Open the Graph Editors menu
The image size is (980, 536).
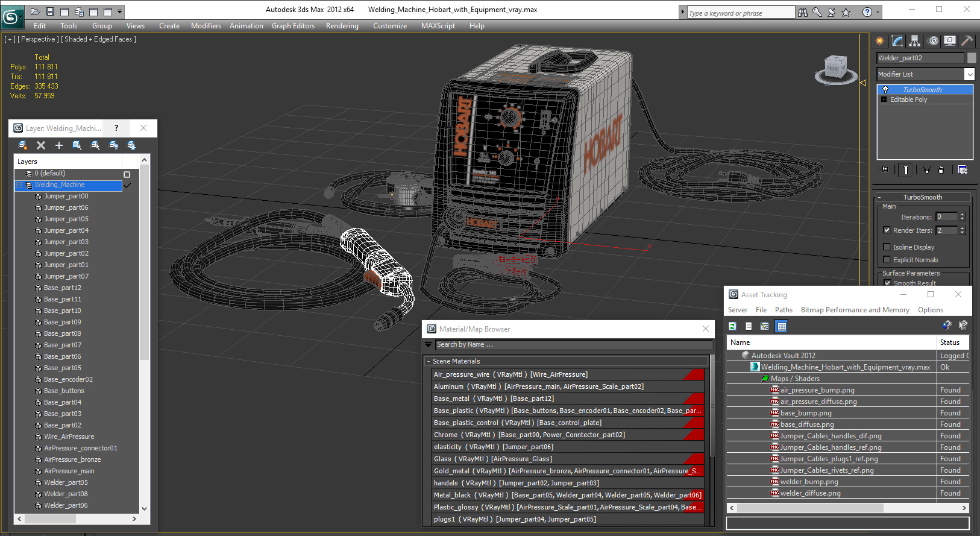click(293, 26)
